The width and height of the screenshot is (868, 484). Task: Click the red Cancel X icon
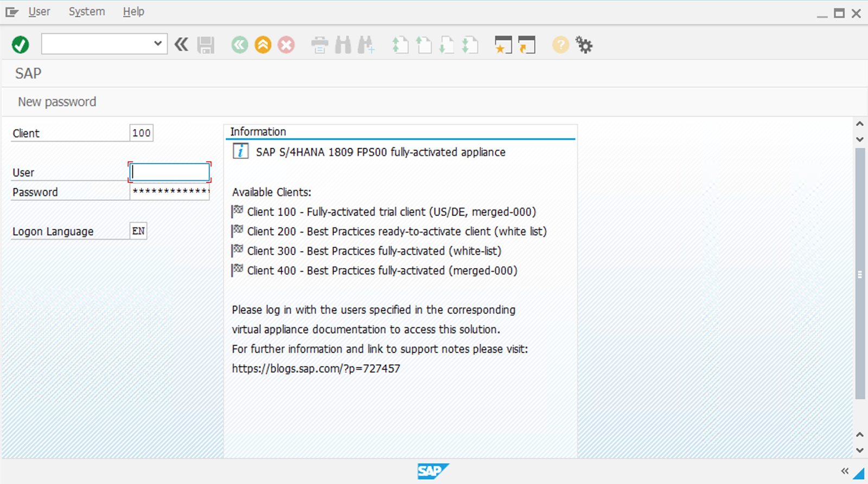click(x=286, y=44)
